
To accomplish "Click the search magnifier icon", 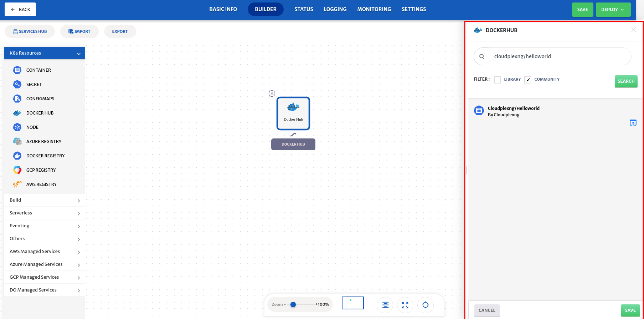I will coord(482,56).
